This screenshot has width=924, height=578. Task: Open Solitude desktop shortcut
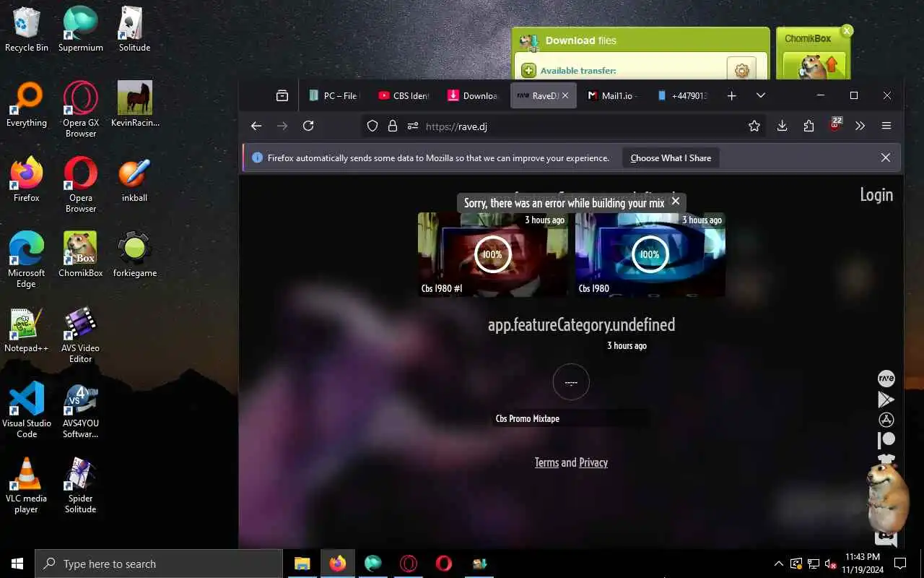point(134,30)
